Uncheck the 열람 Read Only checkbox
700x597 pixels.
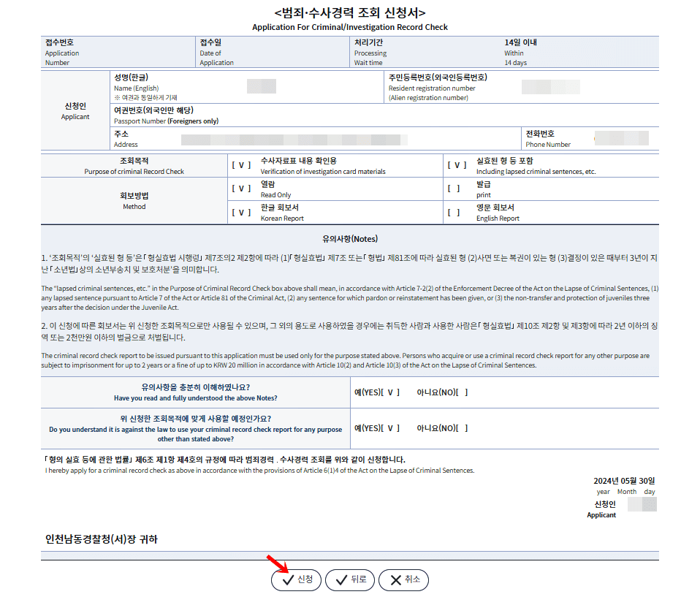(241, 189)
